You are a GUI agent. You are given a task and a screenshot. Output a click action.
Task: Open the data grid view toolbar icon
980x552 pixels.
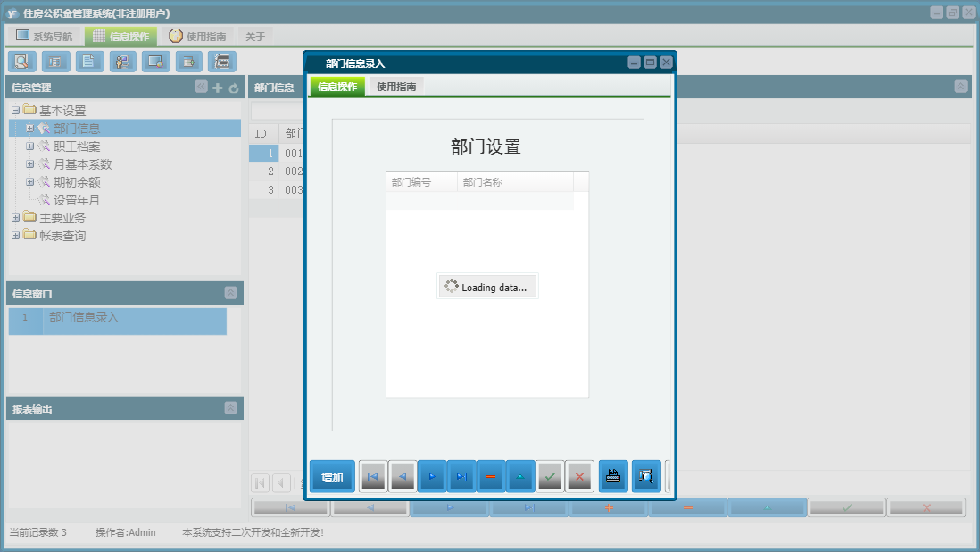[x=55, y=61]
